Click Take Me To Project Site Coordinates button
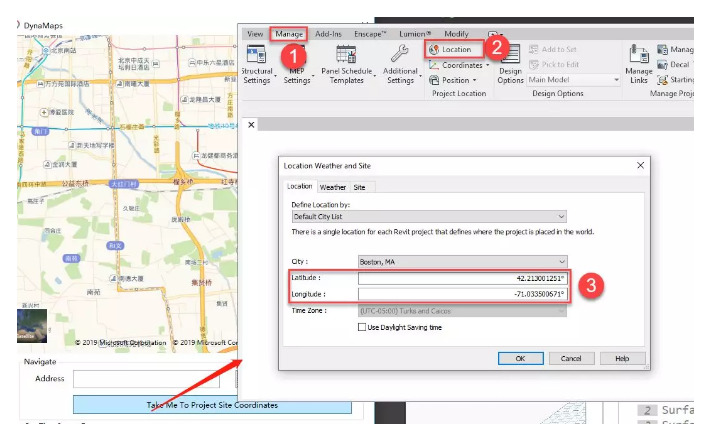Image resolution: width=706 pixels, height=428 pixels. tap(212, 405)
